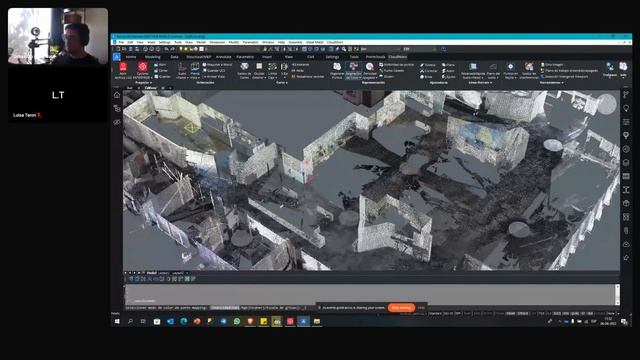Image resolution: width=640 pixels, height=360 pixels.
Task: Open WhatsApp from the Windows taskbar
Action: pyautogui.click(x=237, y=321)
